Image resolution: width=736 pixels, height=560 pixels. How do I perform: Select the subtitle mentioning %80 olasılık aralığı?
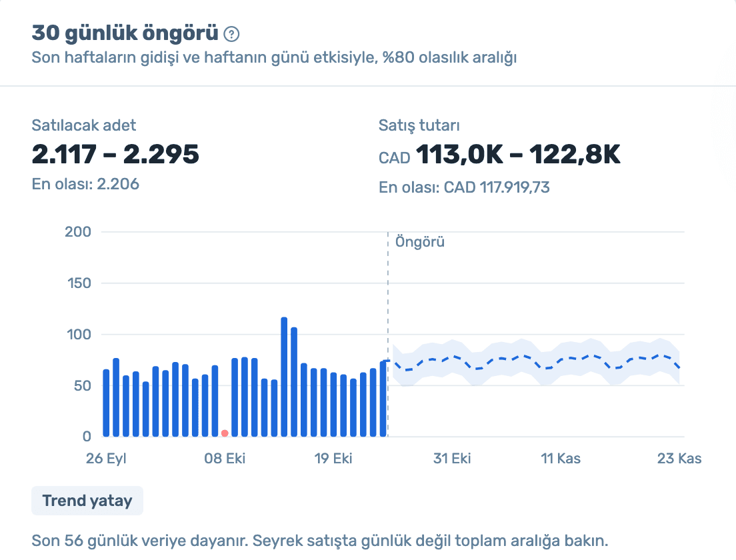point(274,57)
